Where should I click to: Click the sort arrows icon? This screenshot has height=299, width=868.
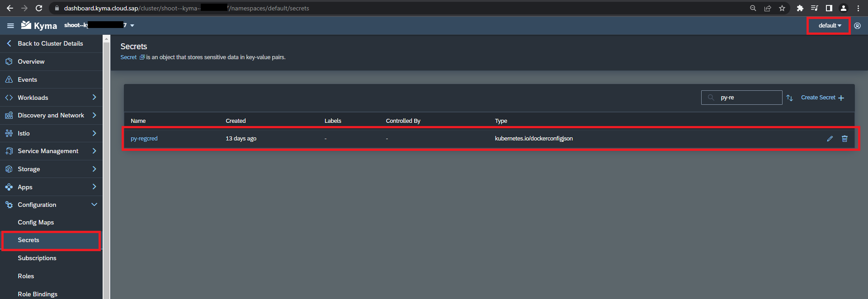click(789, 98)
